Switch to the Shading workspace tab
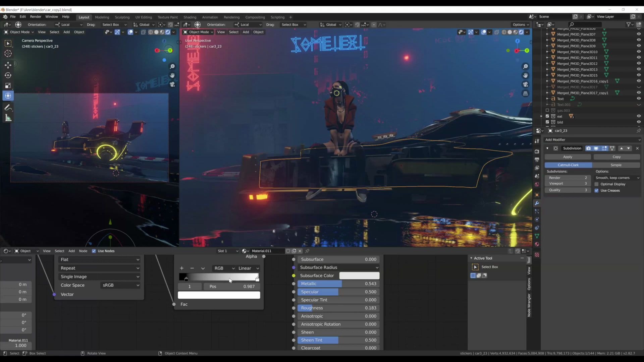The width and height of the screenshot is (644, 362). point(190,17)
